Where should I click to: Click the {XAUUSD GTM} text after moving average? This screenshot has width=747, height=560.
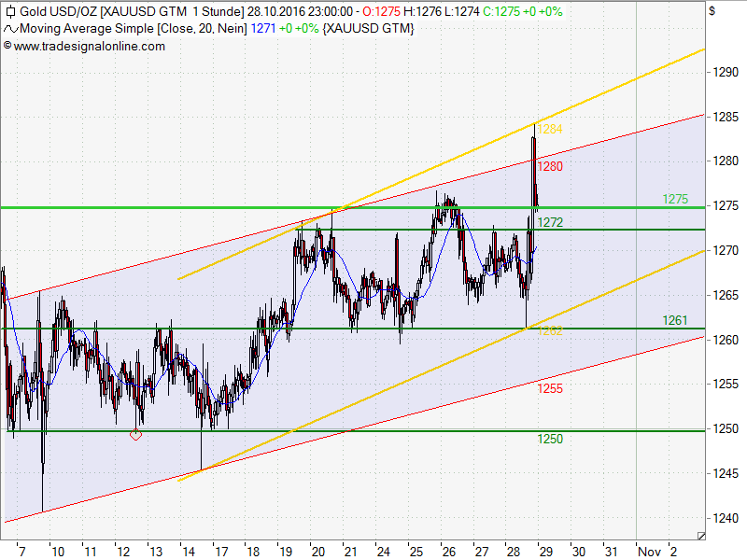point(368,29)
